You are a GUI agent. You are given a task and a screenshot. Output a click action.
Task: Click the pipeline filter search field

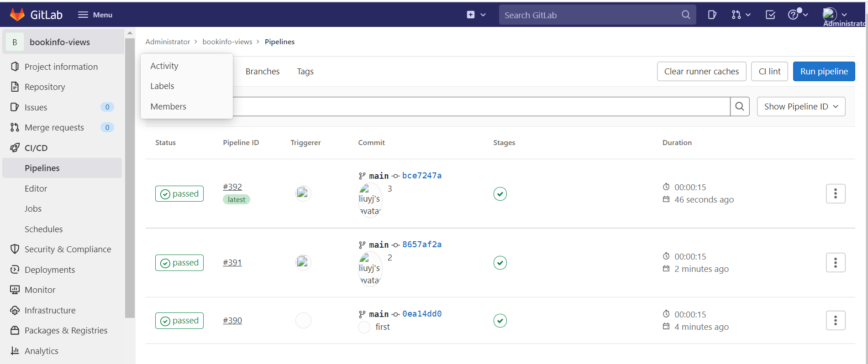pos(481,106)
